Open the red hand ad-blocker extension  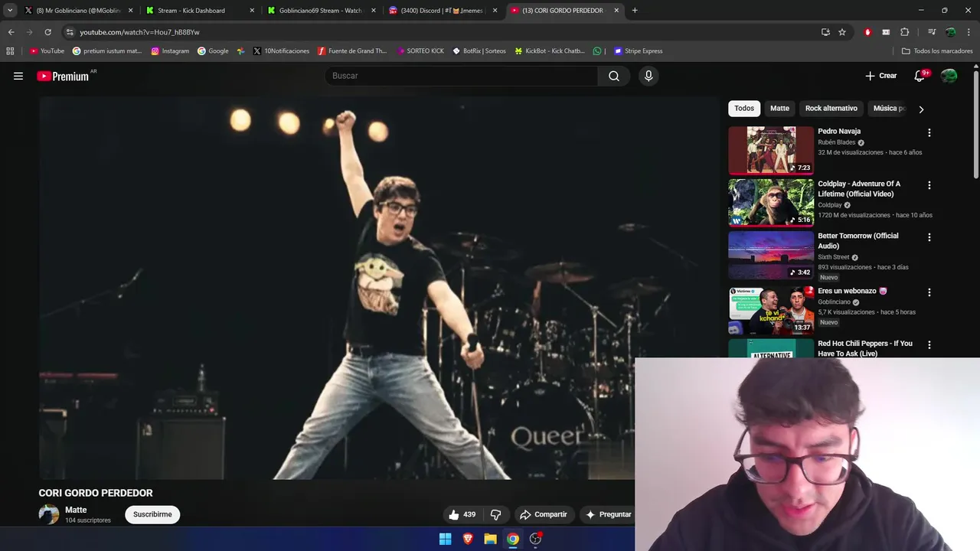867,32
